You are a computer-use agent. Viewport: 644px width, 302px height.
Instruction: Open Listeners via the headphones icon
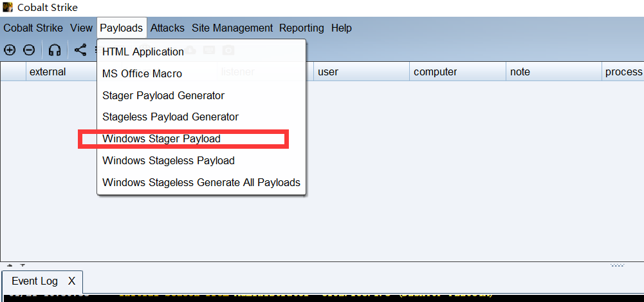(x=55, y=50)
